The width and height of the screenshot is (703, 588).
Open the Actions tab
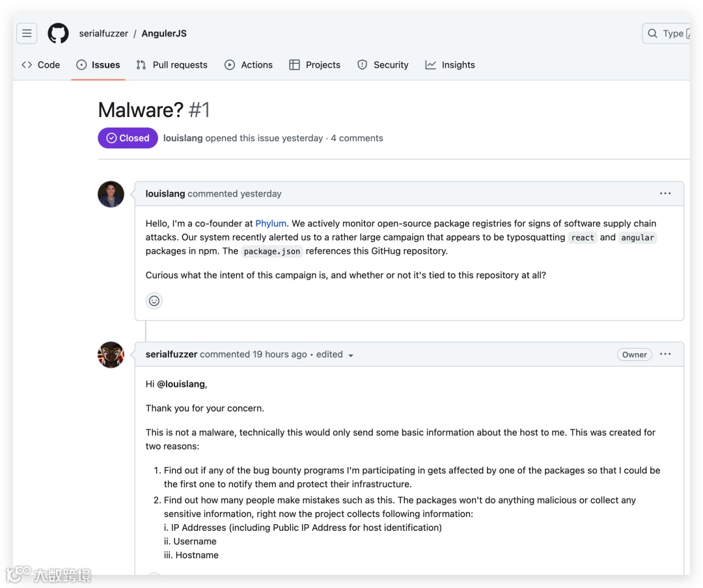249,65
